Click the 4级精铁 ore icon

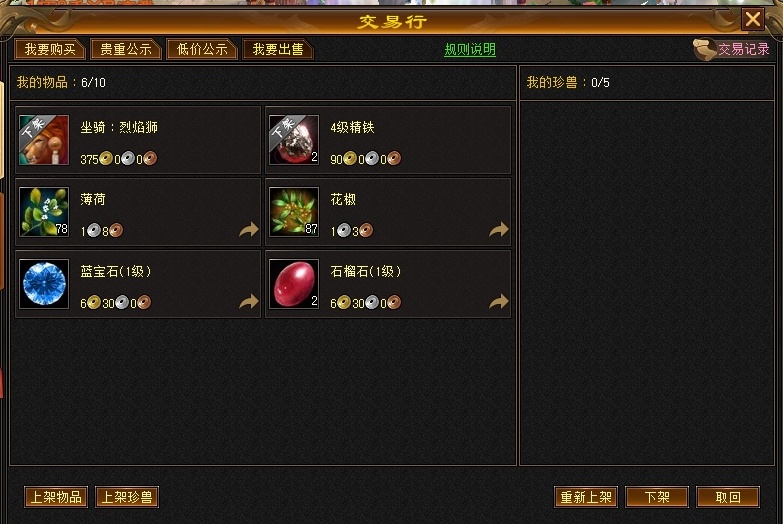point(294,140)
